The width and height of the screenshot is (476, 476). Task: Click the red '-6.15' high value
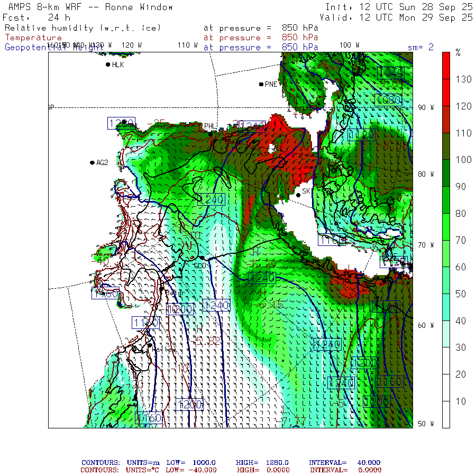[268, 305]
